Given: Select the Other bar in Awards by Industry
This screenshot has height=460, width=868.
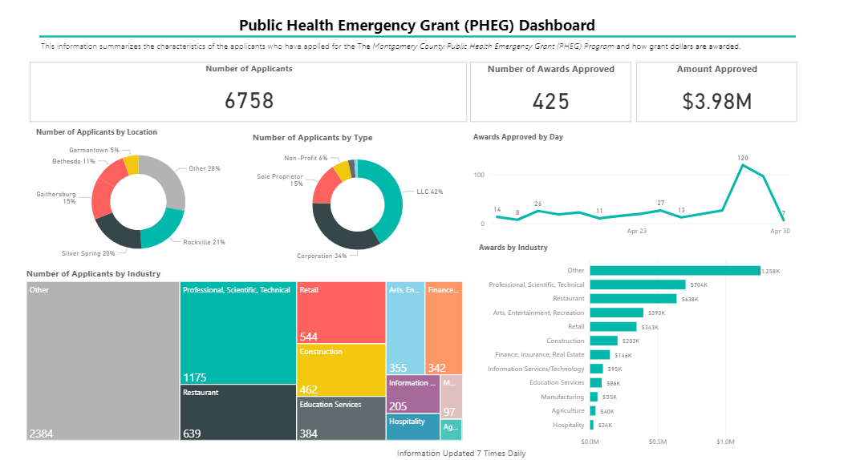Looking at the screenshot, I should point(674,271).
